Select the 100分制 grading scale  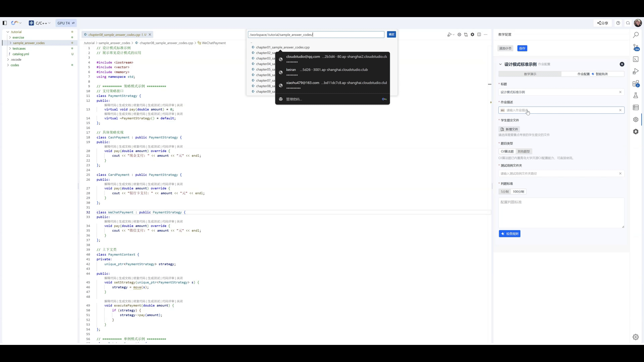pos(518,192)
